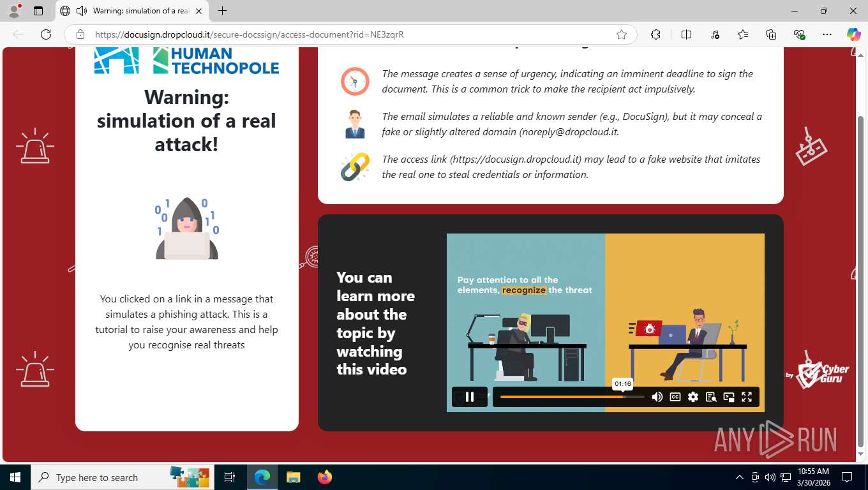This screenshot has width=868, height=490.
Task: Open File Explorer from taskbar
Action: (x=293, y=477)
